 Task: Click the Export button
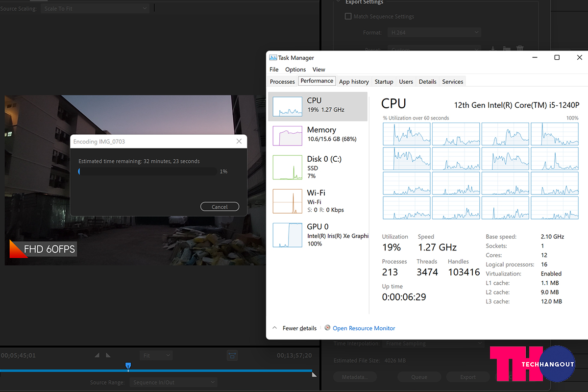pyautogui.click(x=468, y=377)
